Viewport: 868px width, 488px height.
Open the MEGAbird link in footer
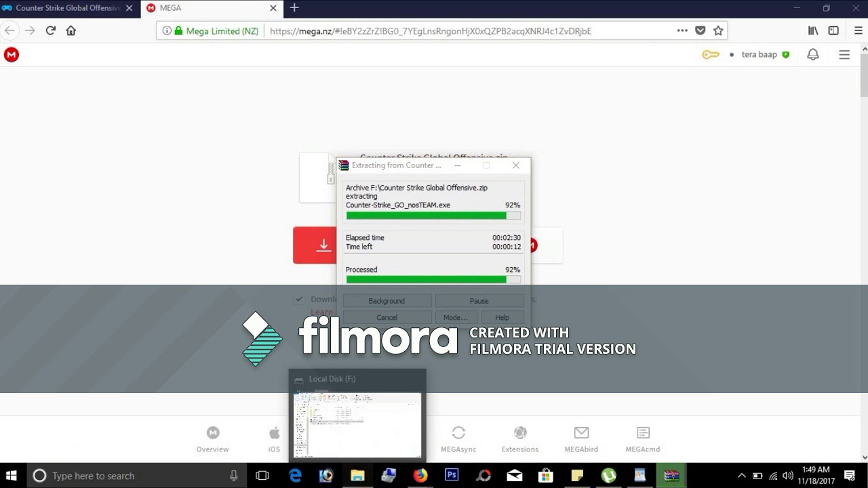coord(581,439)
